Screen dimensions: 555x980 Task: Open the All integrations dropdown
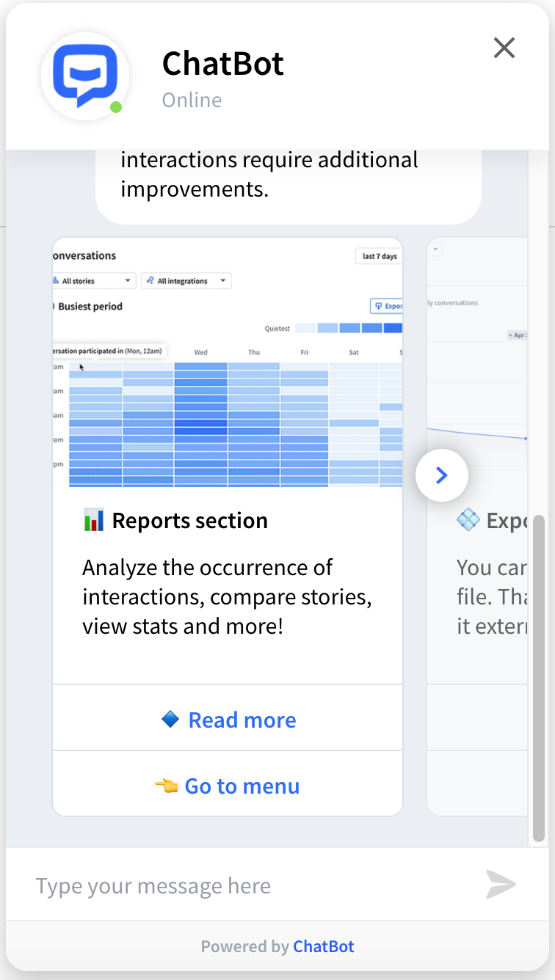click(186, 281)
